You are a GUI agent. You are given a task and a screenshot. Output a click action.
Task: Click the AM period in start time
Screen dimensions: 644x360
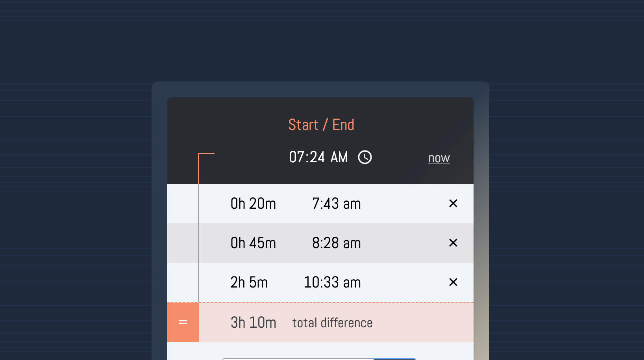[x=339, y=157]
